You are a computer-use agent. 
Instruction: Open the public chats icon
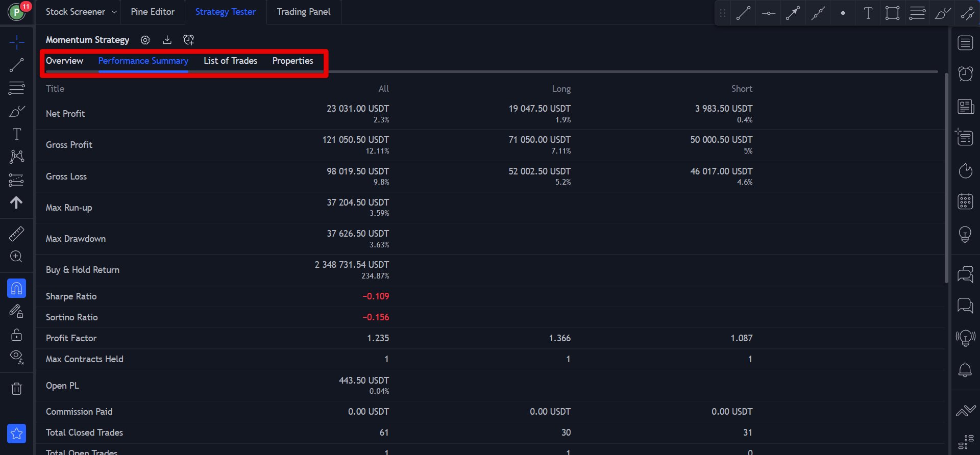point(965,274)
